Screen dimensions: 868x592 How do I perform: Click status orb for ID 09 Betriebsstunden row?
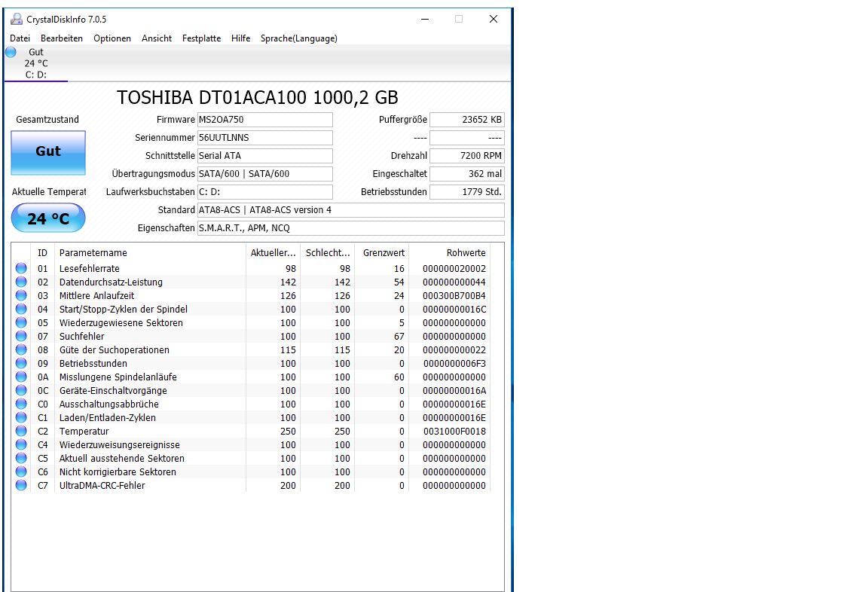(x=21, y=364)
